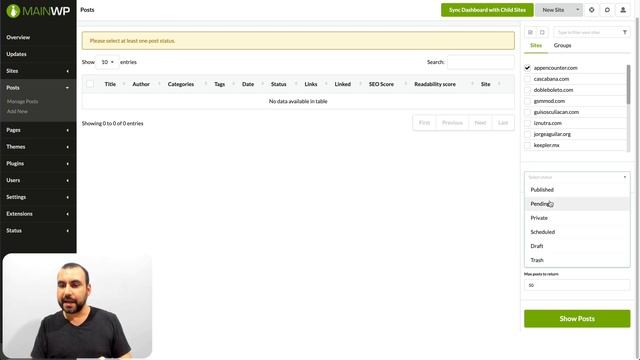Go to Updates in sidebar
Image resolution: width=640 pixels, height=360 pixels.
click(16, 54)
